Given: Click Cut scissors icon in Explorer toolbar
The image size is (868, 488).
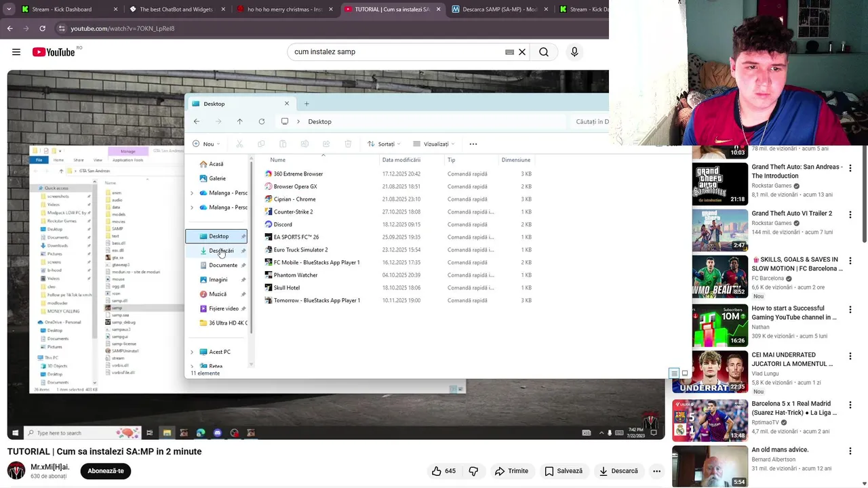Looking at the screenshot, I should tap(239, 144).
